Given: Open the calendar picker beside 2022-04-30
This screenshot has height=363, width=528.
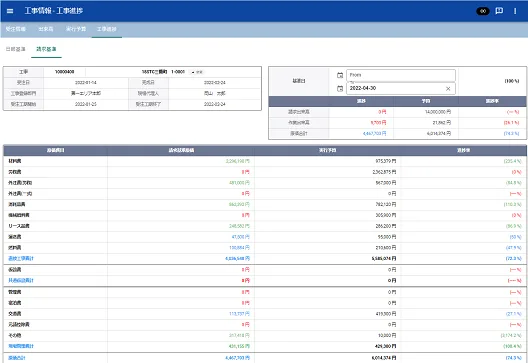Looking at the screenshot, I should 340,88.
